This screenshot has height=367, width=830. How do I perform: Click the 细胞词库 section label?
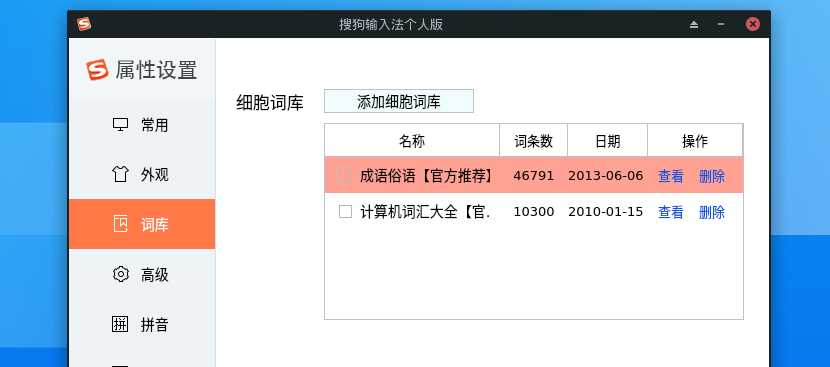[270, 103]
